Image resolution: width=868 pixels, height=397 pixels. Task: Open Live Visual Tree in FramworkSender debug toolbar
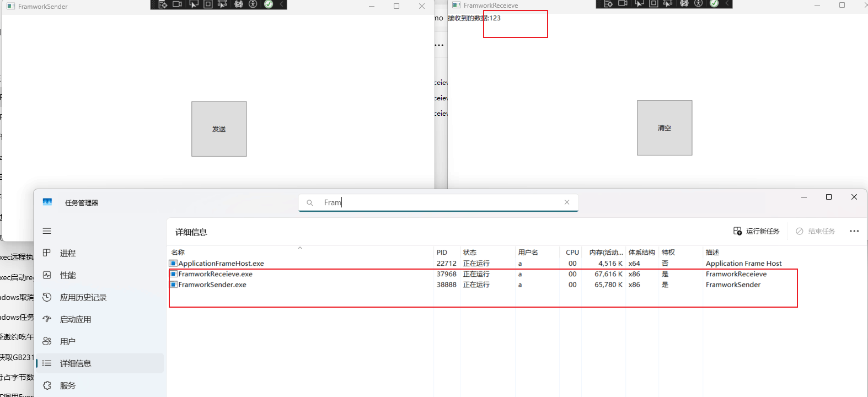[x=163, y=4]
